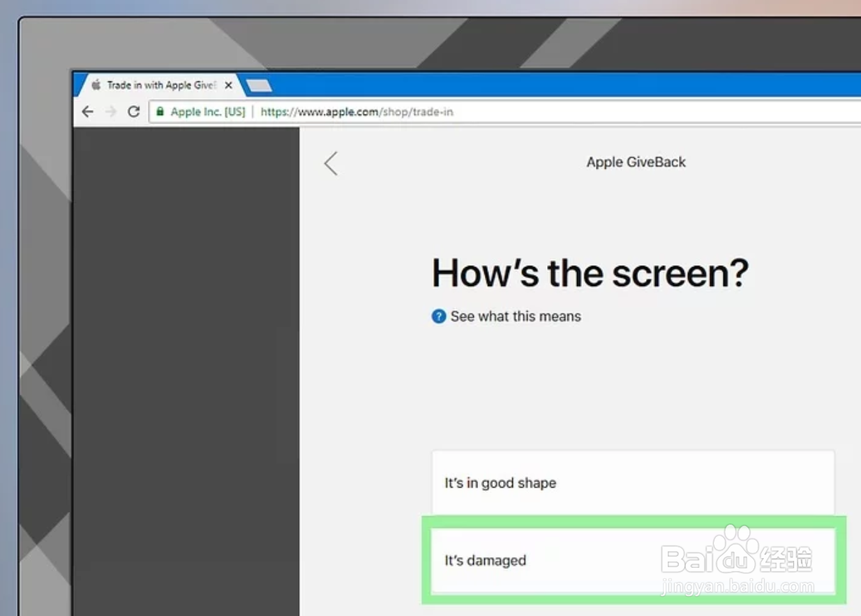Screen dimensions: 861x616
Task: Click the green padlock security icon
Action: [x=160, y=112]
